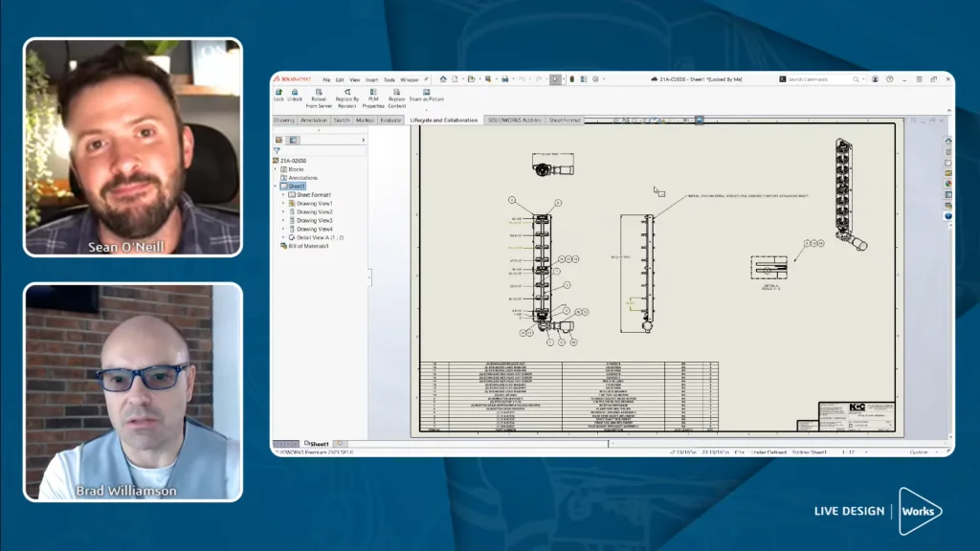Viewport: 980px width, 551px height.
Task: Select the Replace By Revision tool
Action: click(347, 92)
